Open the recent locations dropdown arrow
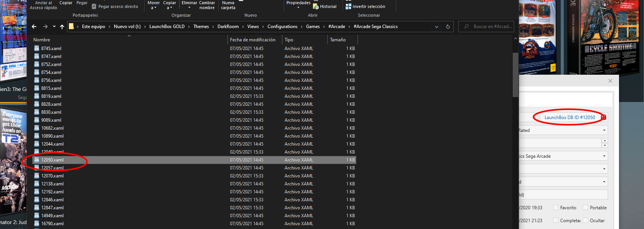Viewport: 644px width, 229px height. point(54,27)
